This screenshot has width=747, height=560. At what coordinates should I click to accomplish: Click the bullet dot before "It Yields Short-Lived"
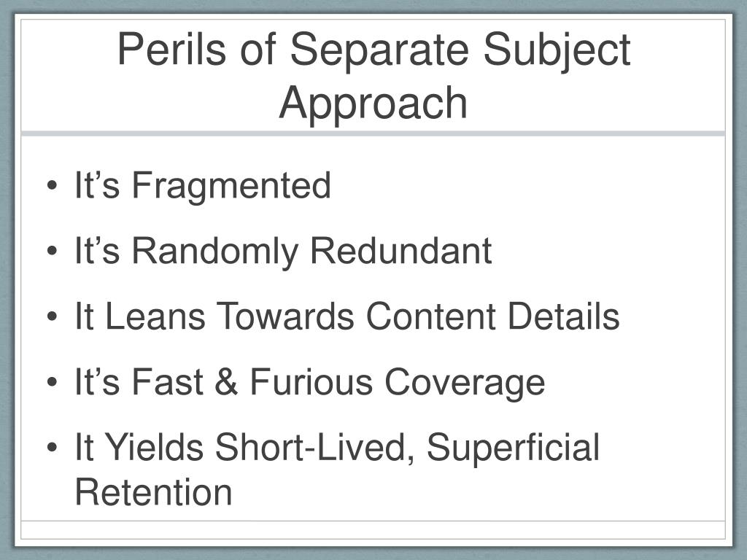(52, 447)
